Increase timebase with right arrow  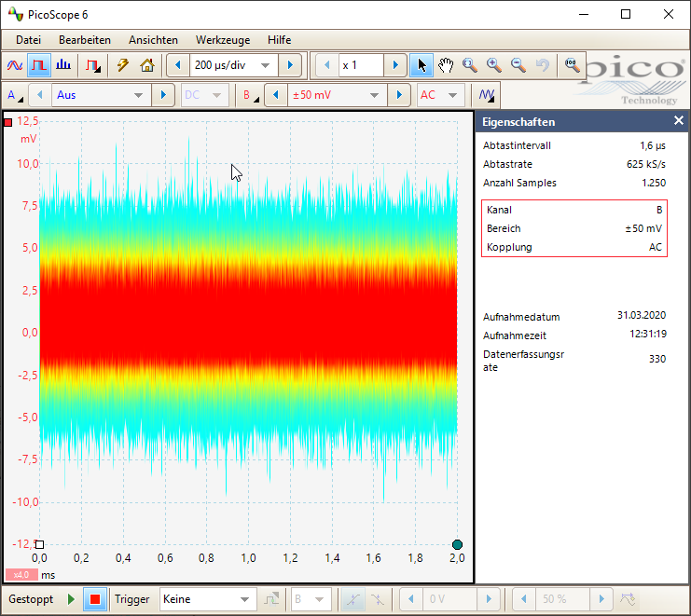pyautogui.click(x=290, y=65)
